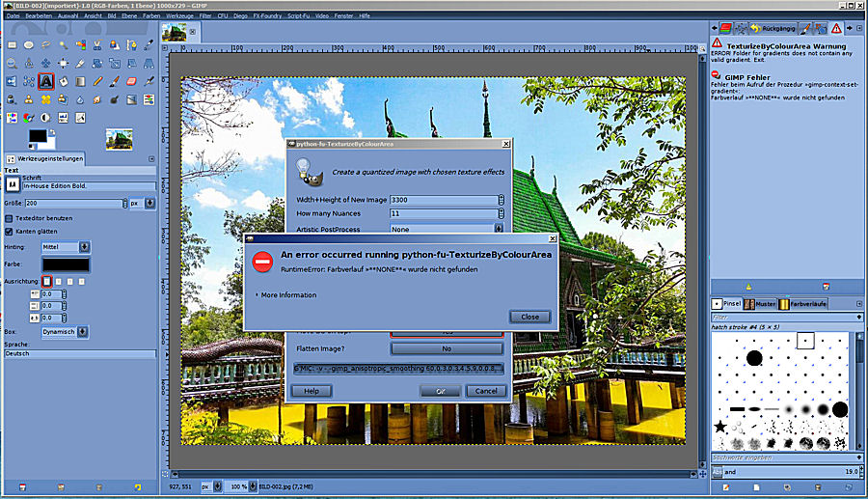Select the Heal tool
The image size is (868, 499).
coord(46,99)
